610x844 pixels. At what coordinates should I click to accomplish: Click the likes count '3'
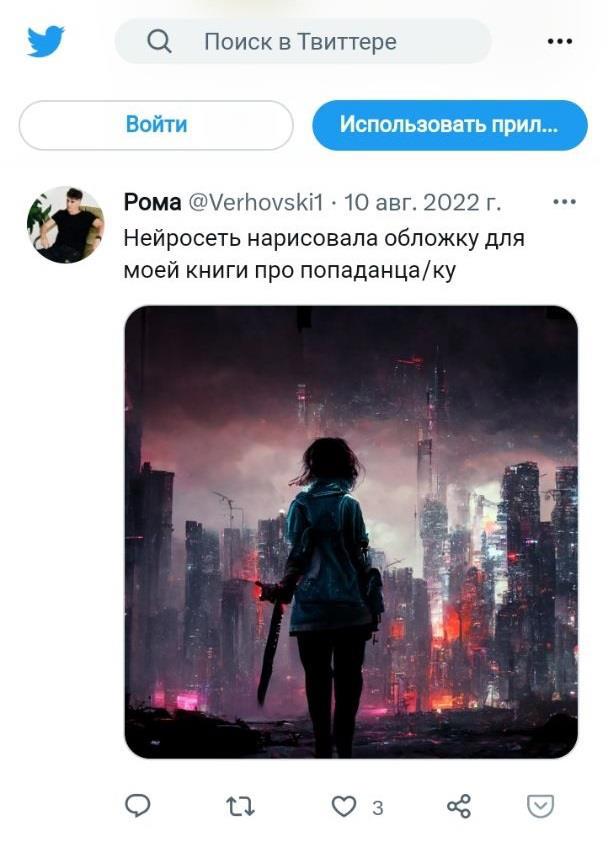377,808
